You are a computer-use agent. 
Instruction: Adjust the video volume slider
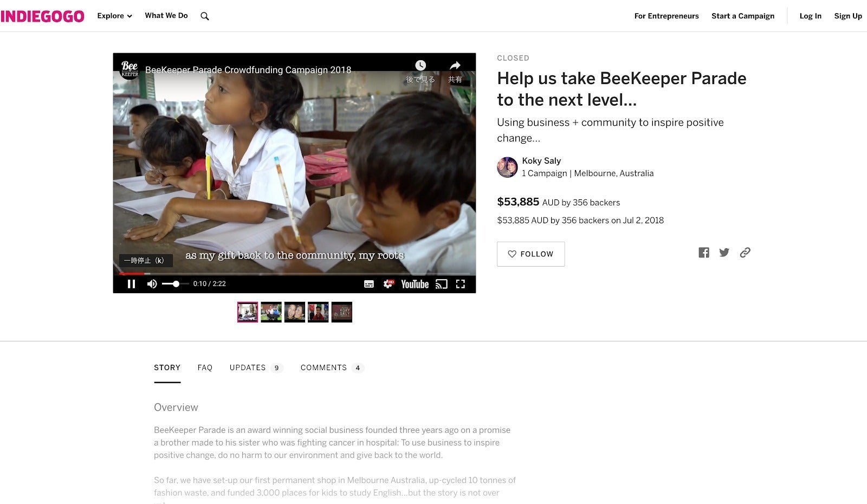click(x=176, y=284)
